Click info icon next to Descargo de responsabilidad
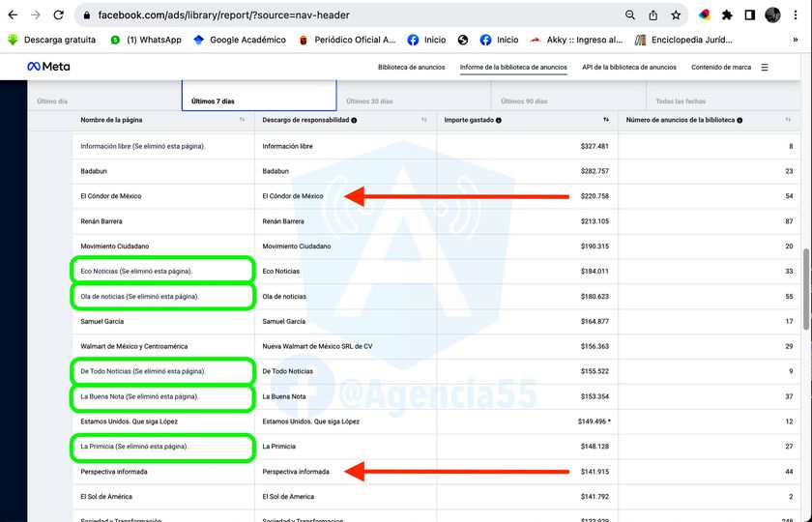This screenshot has height=522, width=812. (354, 120)
